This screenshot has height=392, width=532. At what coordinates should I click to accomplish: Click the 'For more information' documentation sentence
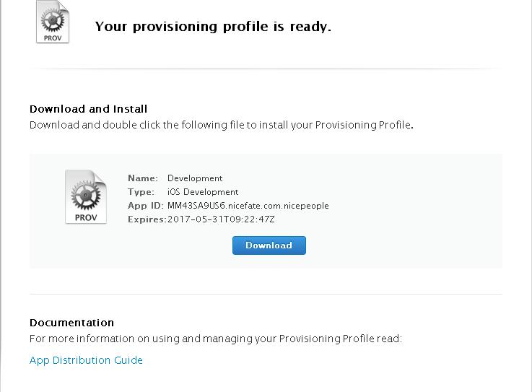point(215,339)
